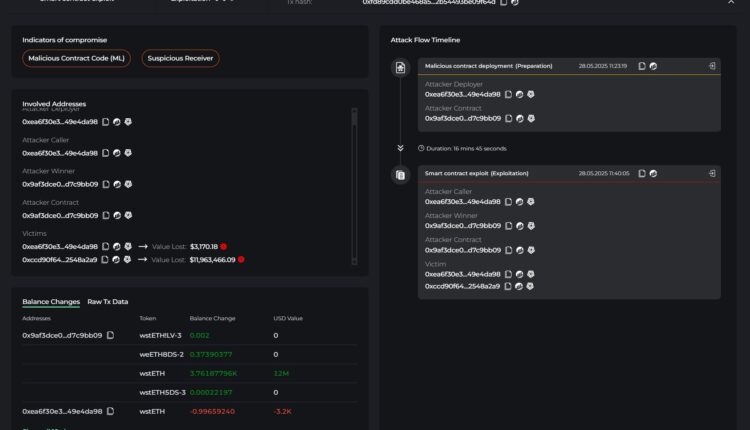Click fox wallet icon beside Attacker Contract address

point(128,215)
